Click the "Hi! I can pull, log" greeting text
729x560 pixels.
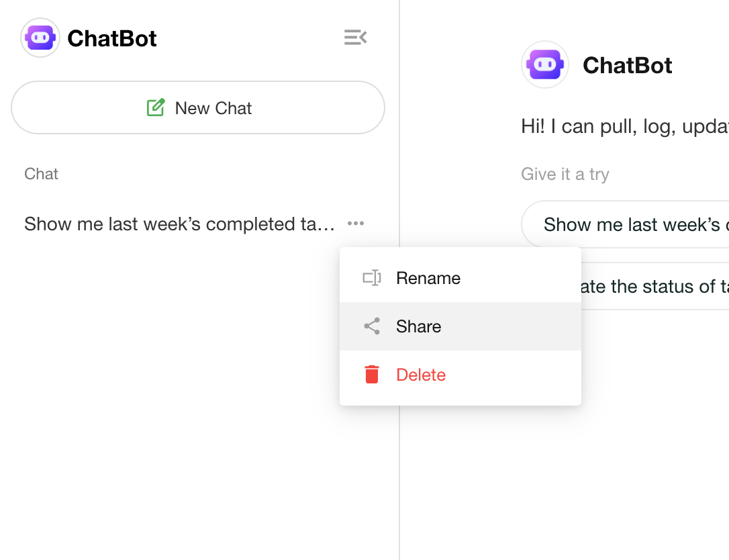tap(624, 127)
